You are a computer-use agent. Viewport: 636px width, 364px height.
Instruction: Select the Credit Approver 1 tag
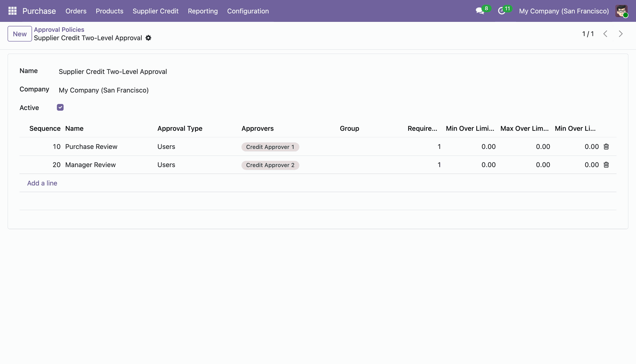(270, 147)
